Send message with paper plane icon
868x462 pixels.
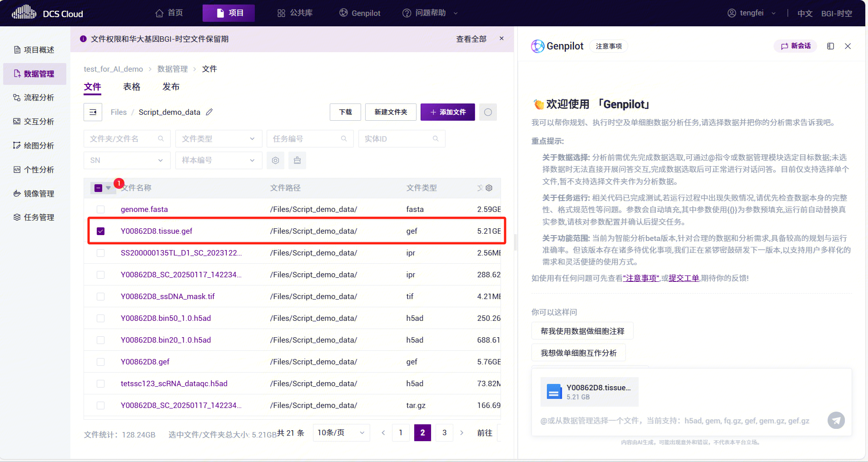(x=836, y=420)
